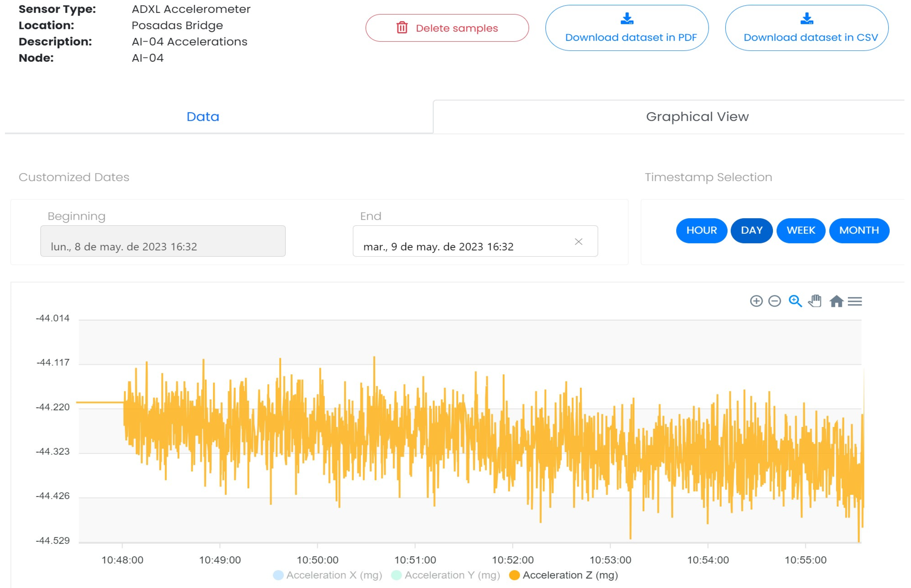911x588 pixels.
Task: Click the -44.220 y-axis label
Action: pyautogui.click(x=53, y=407)
